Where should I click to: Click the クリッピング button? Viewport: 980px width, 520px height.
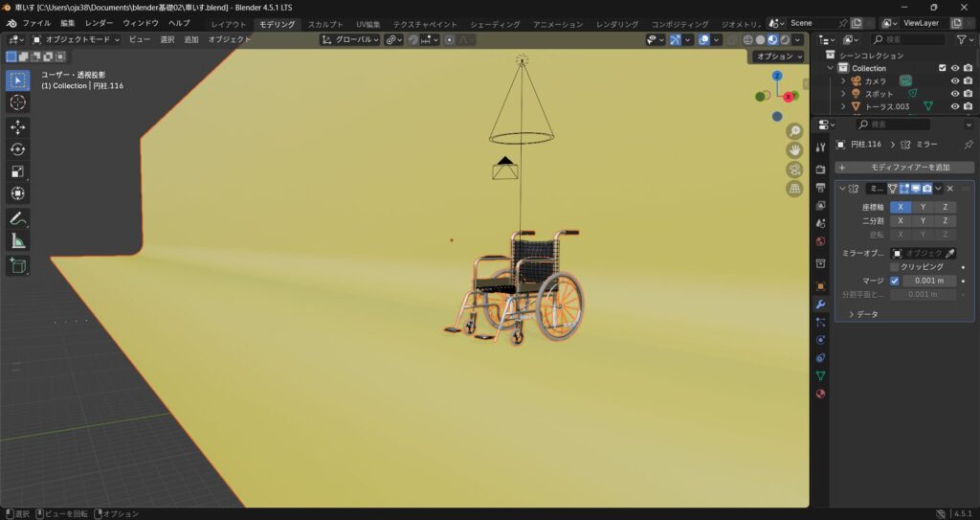[x=922, y=266]
